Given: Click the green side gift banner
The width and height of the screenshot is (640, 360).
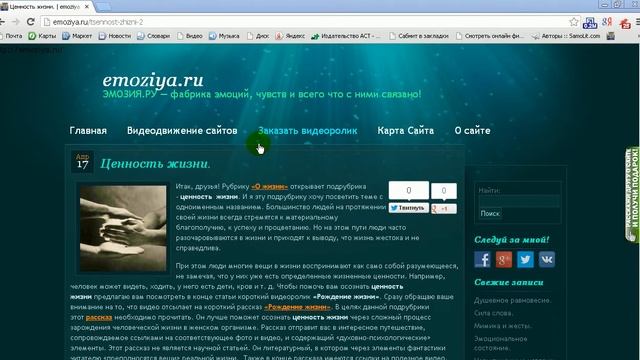Looking at the screenshot, I should pyautogui.click(x=632, y=195).
